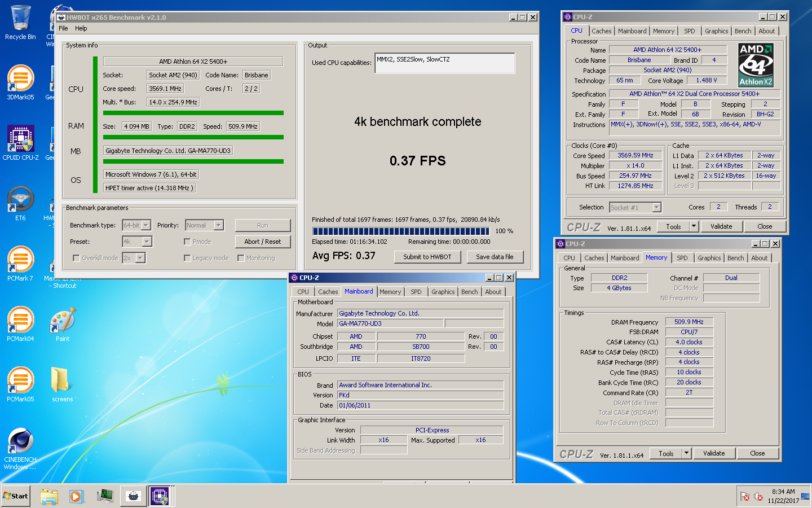Screen dimensions: 812x508
Task: Click the Used CPU capabilities text box
Action: (445, 63)
